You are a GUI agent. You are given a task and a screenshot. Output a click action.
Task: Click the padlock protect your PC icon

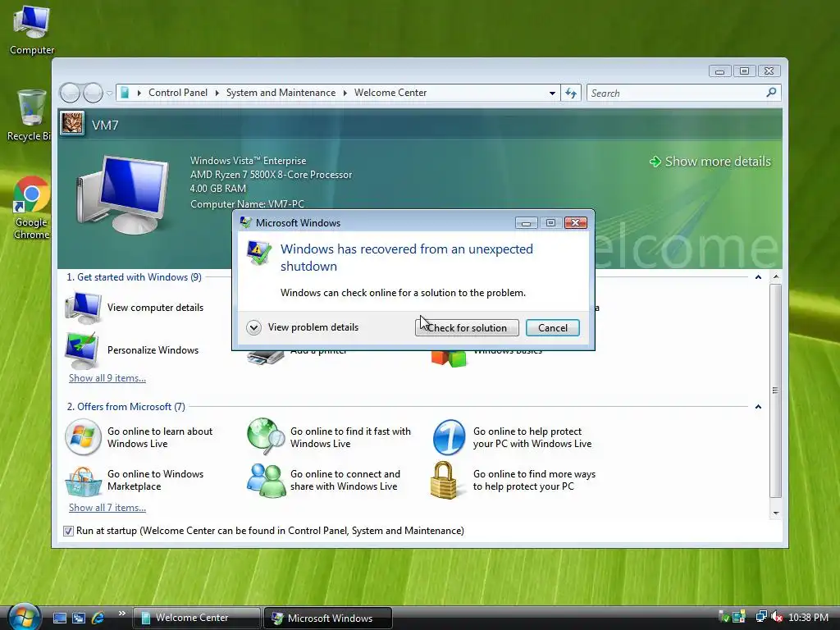pos(444,480)
